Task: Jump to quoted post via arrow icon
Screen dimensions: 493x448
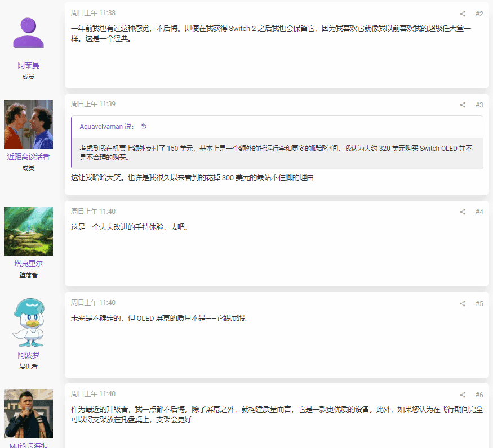Action: coord(144,127)
